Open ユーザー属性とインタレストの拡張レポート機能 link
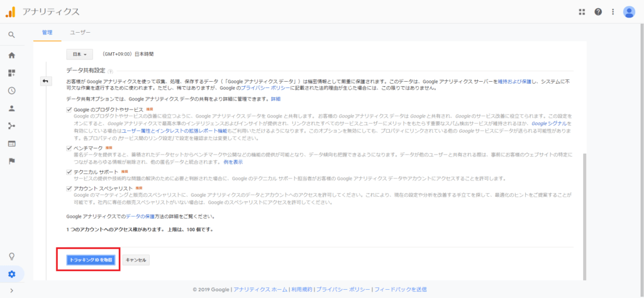644x298 pixels. point(175,131)
